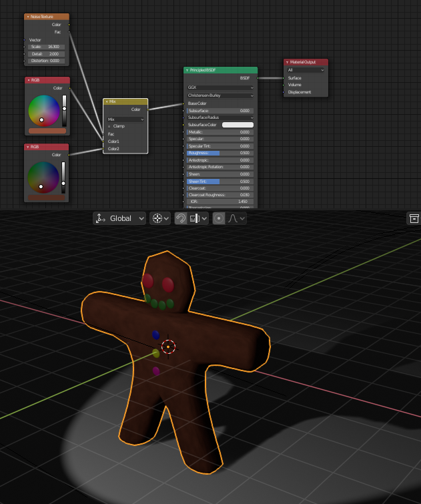Open the proportional falloff curve dropdown
Viewport: 421px width, 504px height.
236,218
